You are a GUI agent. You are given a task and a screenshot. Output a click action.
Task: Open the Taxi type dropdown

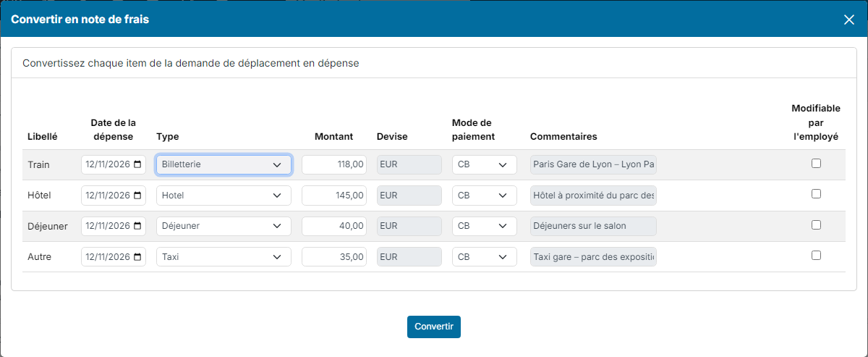224,256
